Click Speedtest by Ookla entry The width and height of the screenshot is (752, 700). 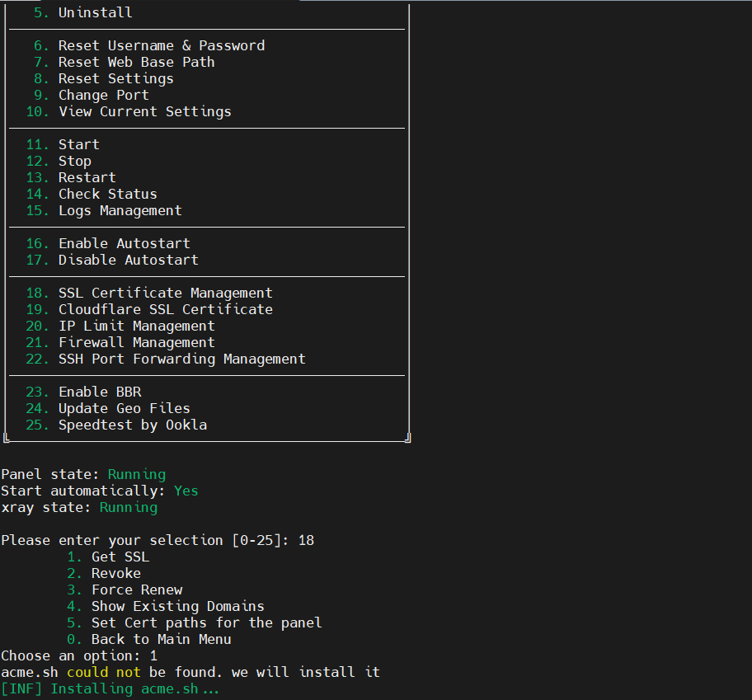point(132,425)
